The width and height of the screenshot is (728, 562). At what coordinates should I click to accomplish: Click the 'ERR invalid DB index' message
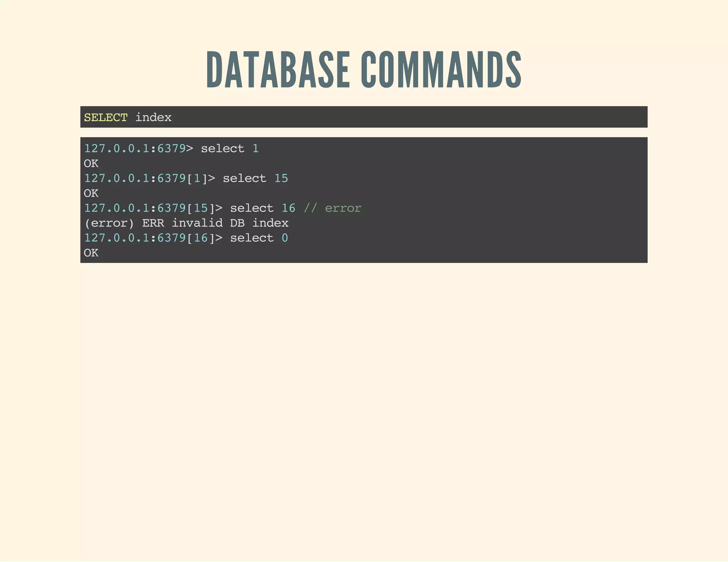click(215, 223)
